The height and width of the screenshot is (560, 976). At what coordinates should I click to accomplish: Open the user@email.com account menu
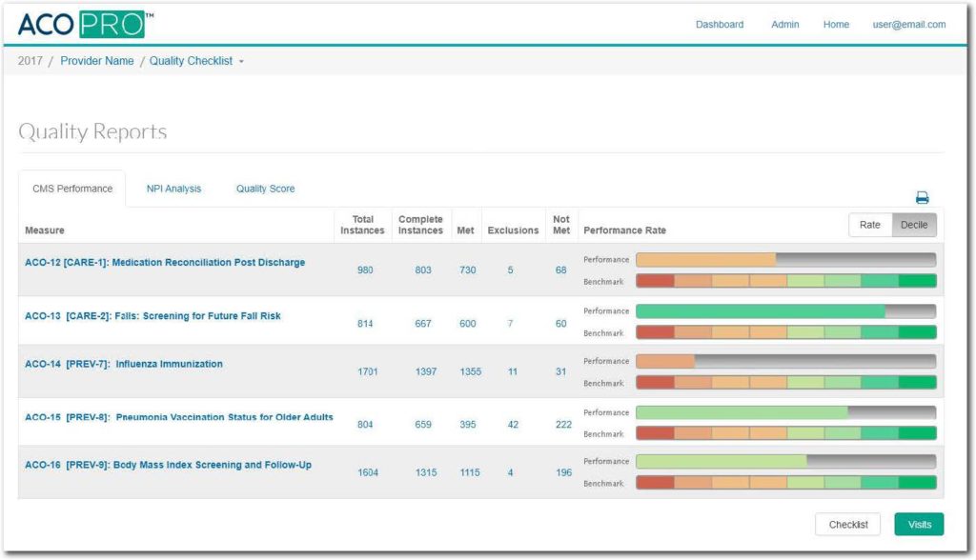908,25
